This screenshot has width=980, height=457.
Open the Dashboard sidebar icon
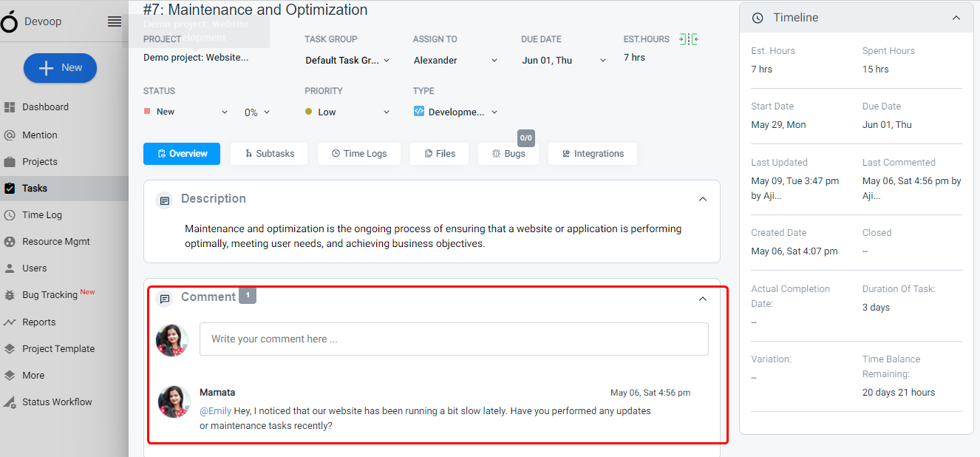click(x=10, y=107)
